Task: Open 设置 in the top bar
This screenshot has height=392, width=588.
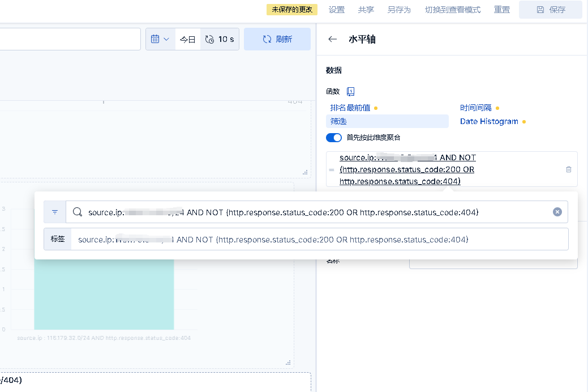Action: (x=336, y=10)
